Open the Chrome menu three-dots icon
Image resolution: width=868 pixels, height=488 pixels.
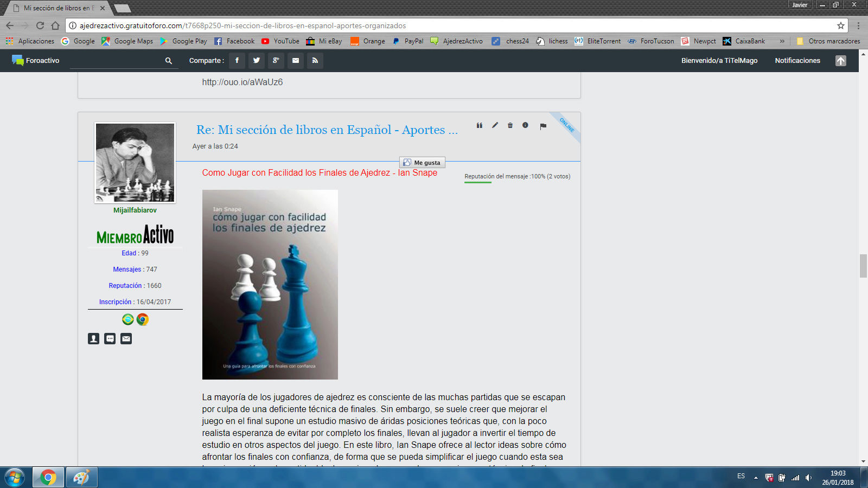(858, 25)
